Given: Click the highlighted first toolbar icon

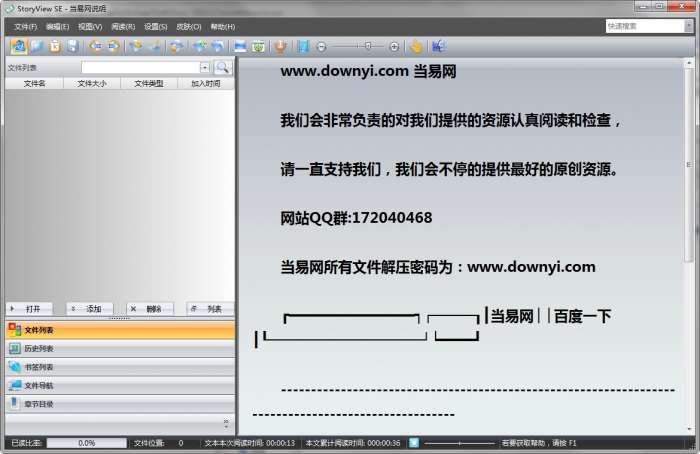Looking at the screenshot, I should click(19, 46).
